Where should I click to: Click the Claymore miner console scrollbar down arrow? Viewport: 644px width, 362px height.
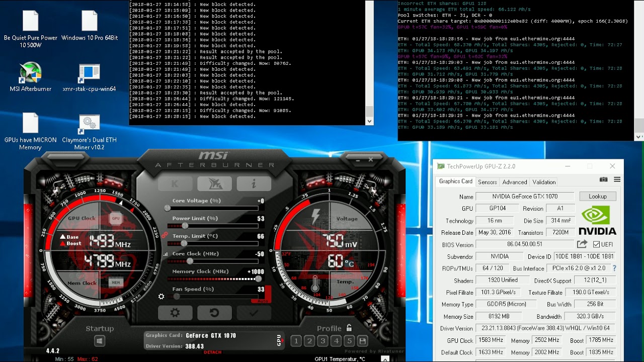click(x=639, y=136)
